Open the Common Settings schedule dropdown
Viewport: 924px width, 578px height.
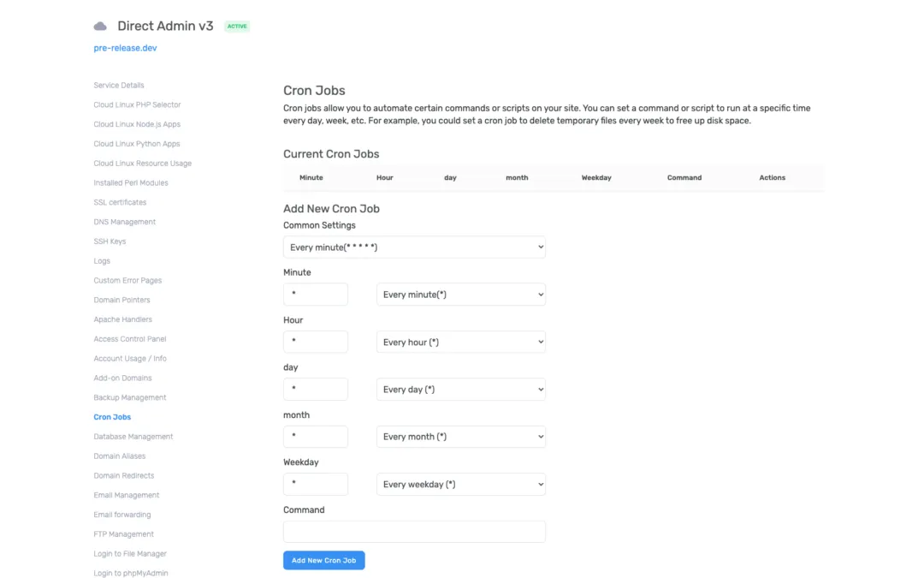click(414, 247)
